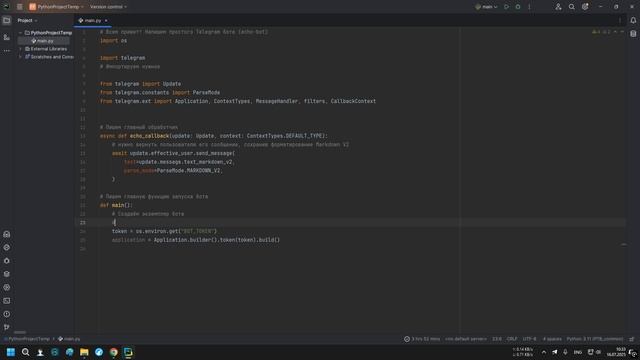Open Chrome from the taskbar
640x360 pixels.
[113, 352]
